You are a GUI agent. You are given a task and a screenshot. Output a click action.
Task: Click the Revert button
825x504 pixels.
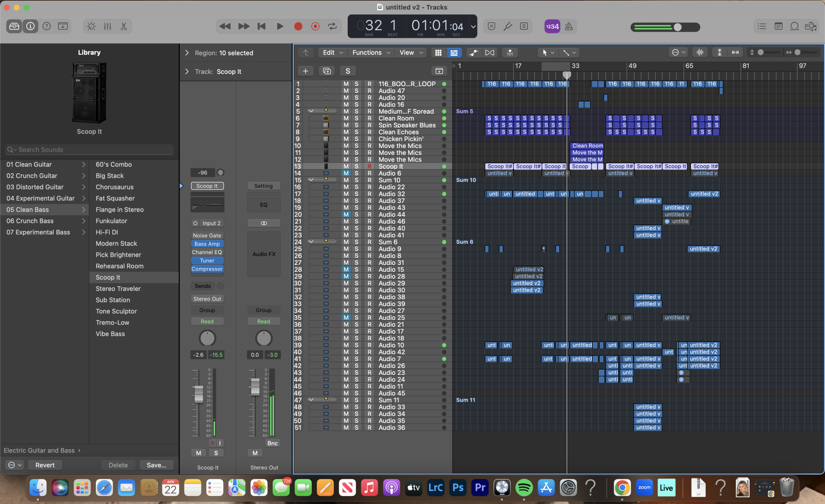click(x=45, y=465)
